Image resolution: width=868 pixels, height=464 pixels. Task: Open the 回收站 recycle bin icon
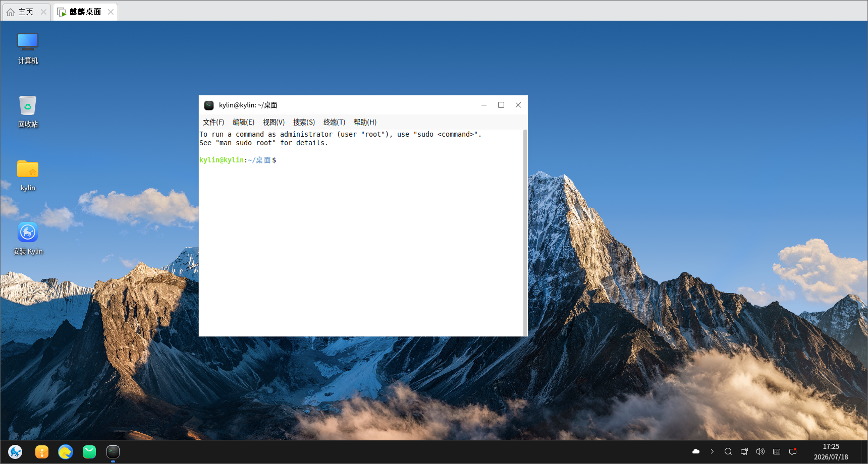pos(28,111)
